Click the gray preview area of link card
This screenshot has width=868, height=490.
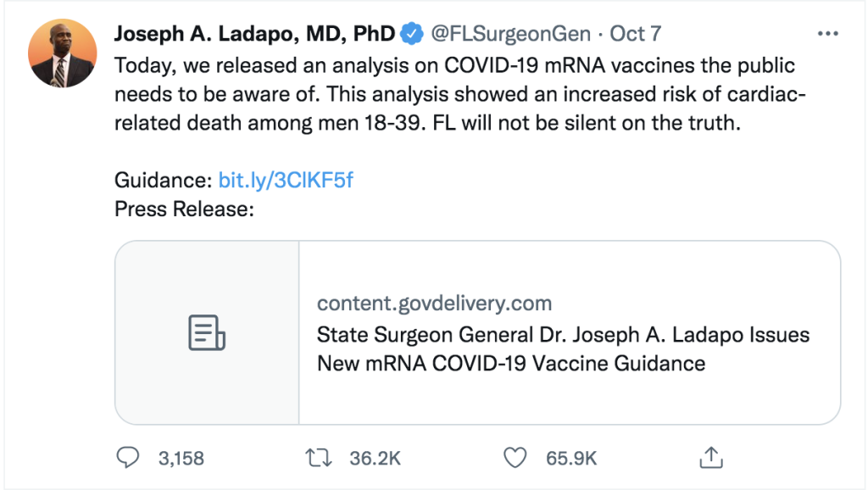click(x=207, y=333)
